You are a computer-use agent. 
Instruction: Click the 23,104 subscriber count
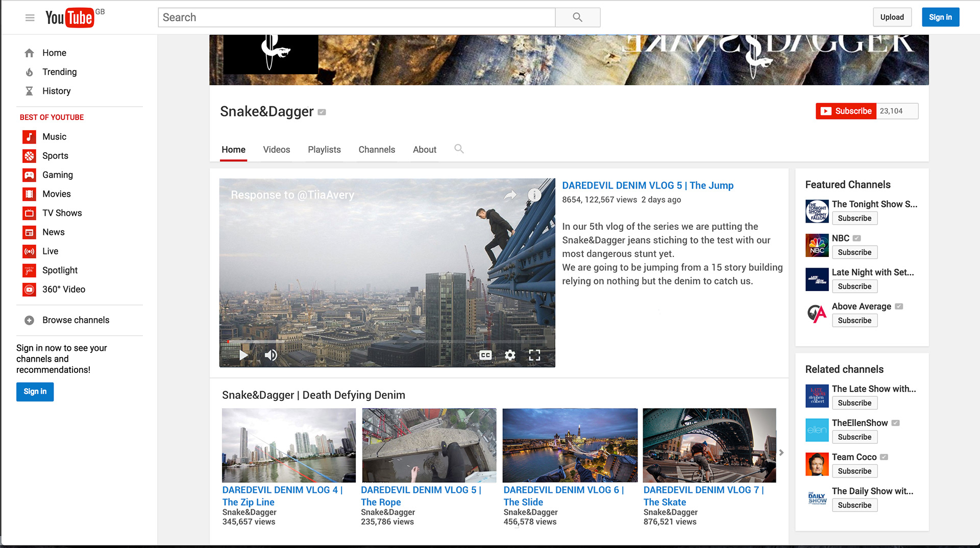coord(897,111)
